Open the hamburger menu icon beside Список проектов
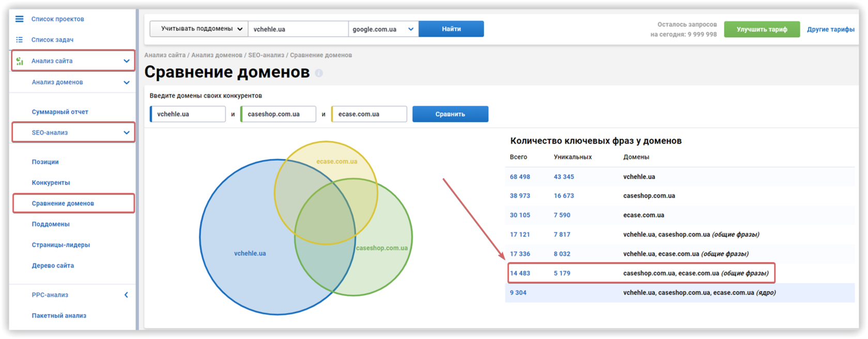The width and height of the screenshot is (868, 339). pos(19,19)
